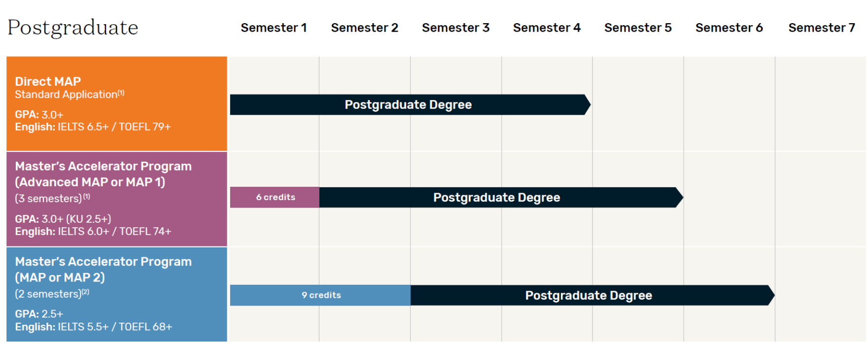Viewport: 868px width, 344px height.
Task: Open the 3 semesters footnote text
Action: point(52,199)
